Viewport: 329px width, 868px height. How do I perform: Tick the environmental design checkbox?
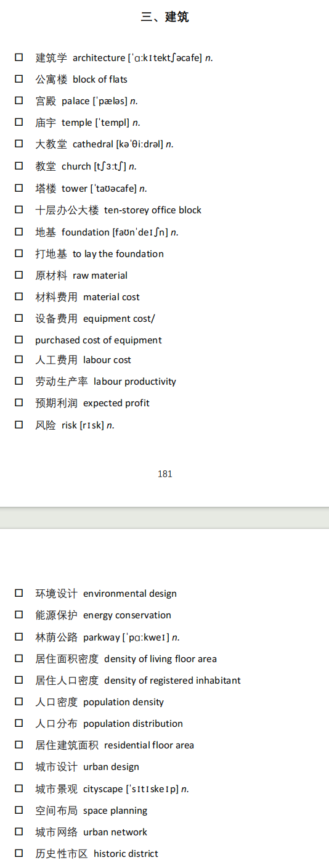(x=19, y=593)
